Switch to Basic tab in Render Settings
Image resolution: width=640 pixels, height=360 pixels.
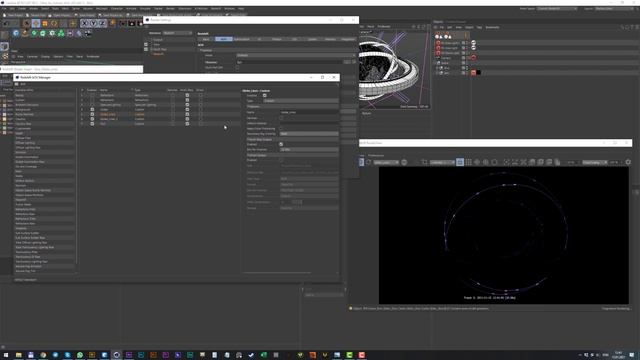tap(206, 39)
